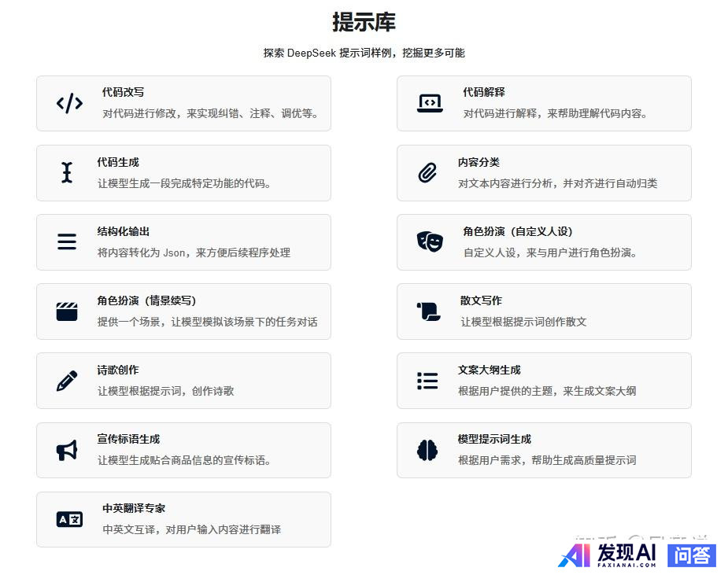Open the 代码改写 prompt title
The height and width of the screenshot is (575, 728).
point(123,92)
